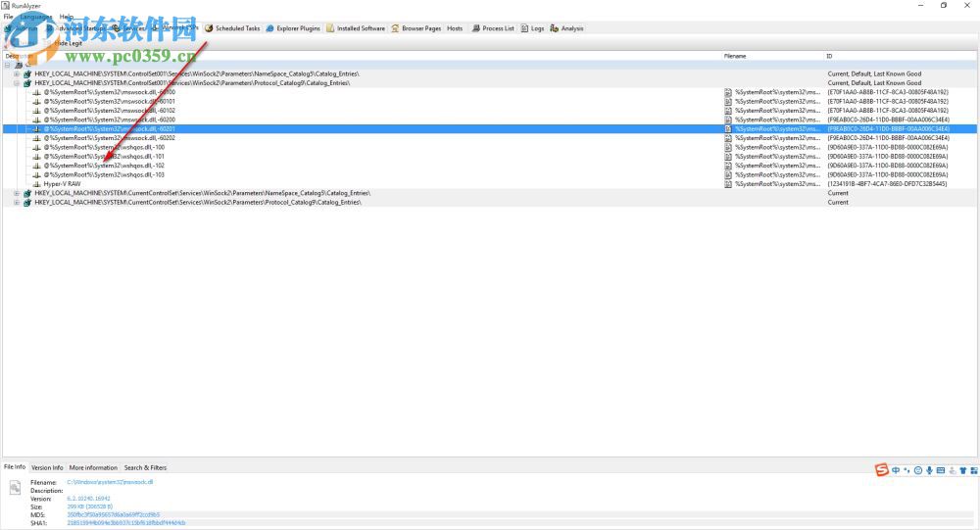
Task: Click the ID column header
Action: pyautogui.click(x=829, y=56)
